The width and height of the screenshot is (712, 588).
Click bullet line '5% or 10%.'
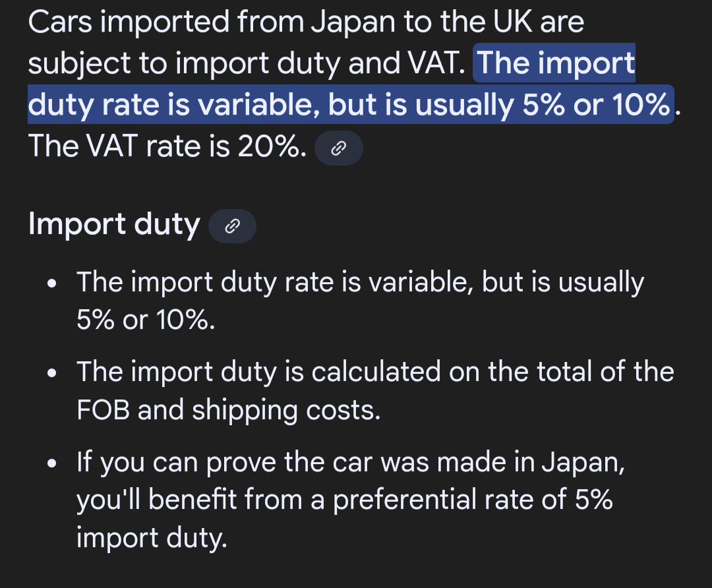click(146, 320)
